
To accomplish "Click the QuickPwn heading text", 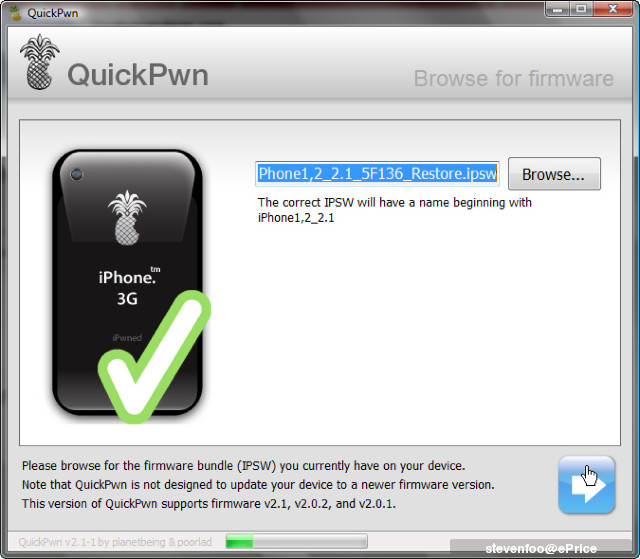I will coord(138,75).
